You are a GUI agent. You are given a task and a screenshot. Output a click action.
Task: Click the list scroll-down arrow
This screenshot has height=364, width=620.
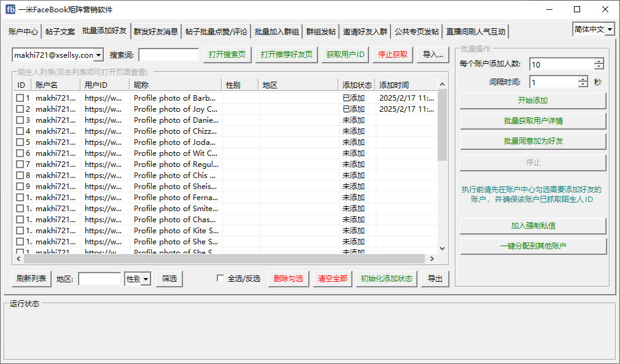coord(443,249)
